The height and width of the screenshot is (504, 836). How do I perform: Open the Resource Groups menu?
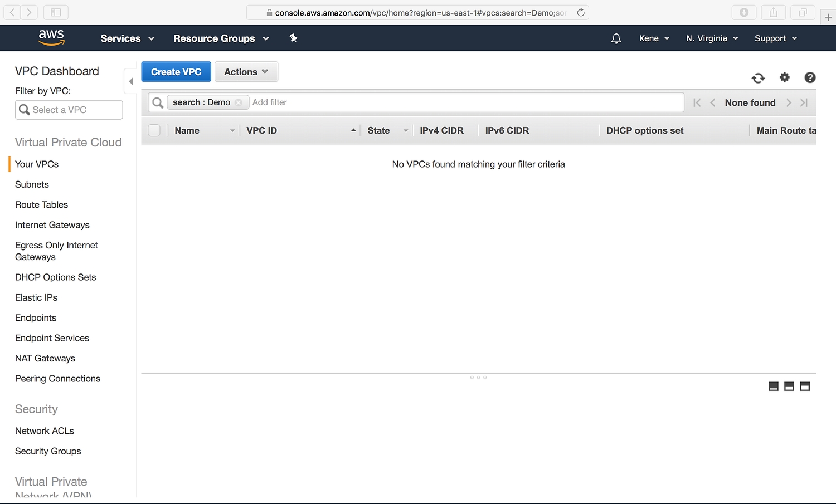(221, 38)
